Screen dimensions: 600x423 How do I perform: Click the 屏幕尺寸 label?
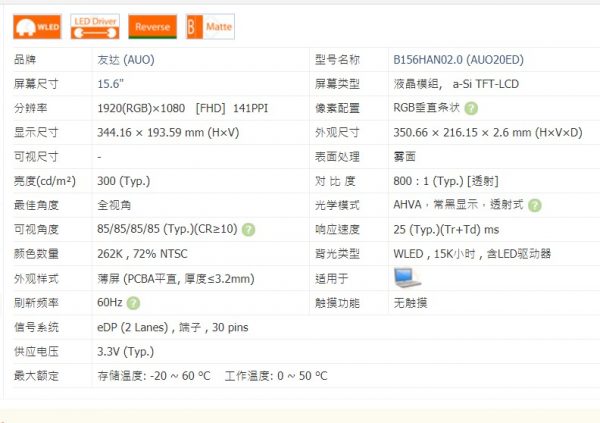[36, 84]
